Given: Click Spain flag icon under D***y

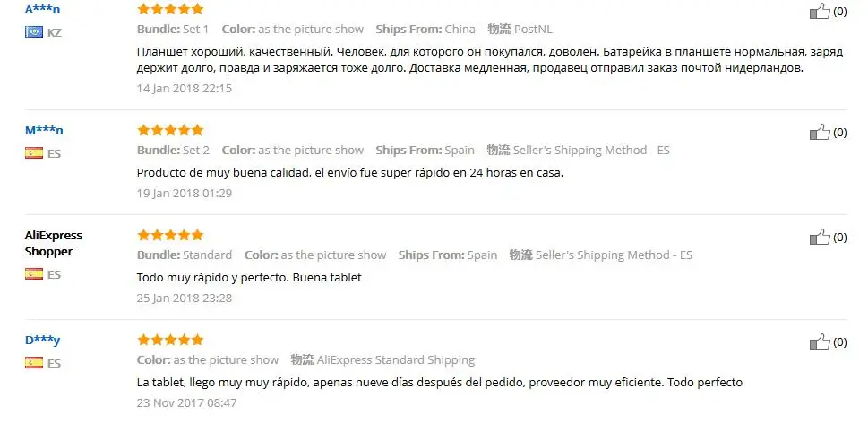Looking at the screenshot, I should tap(34, 362).
